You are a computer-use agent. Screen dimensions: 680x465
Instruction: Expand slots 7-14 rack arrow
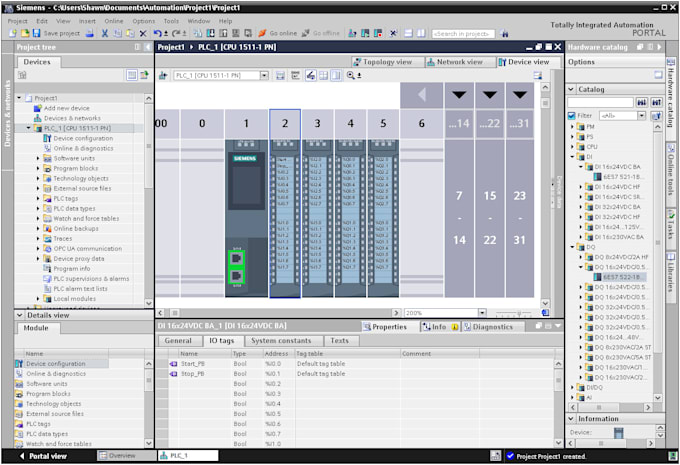click(459, 95)
